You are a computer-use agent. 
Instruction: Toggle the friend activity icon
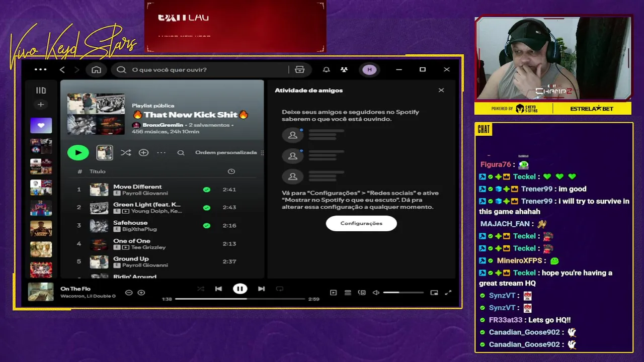tap(344, 69)
